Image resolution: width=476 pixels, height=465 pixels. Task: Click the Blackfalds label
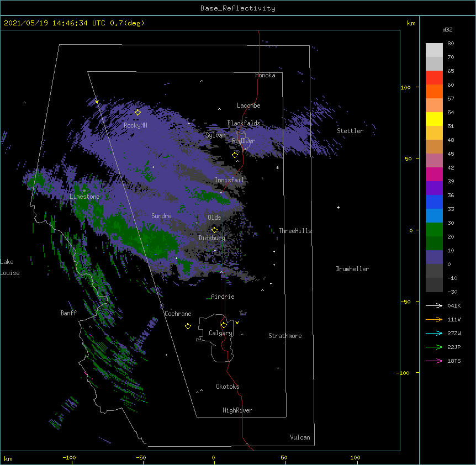pos(244,123)
